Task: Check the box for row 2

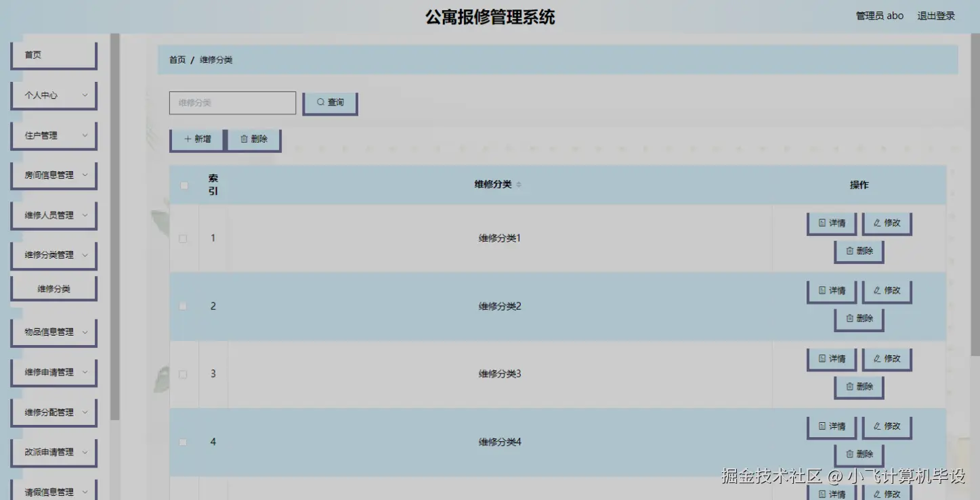Action: click(183, 306)
